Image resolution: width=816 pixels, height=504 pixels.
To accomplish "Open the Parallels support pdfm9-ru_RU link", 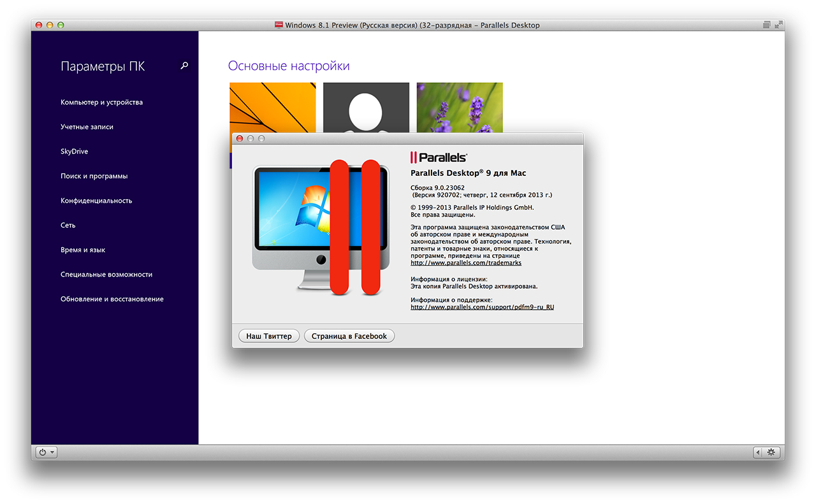I will [x=482, y=307].
